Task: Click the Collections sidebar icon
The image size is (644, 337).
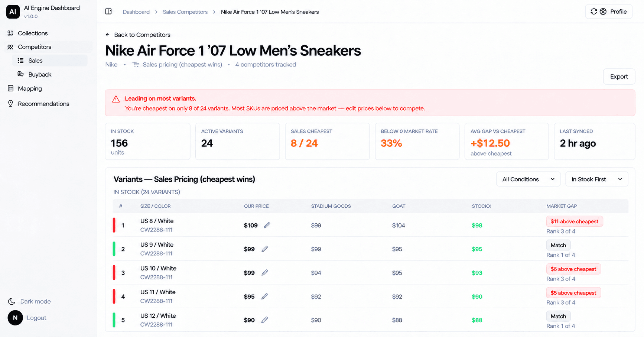Action: click(x=10, y=33)
